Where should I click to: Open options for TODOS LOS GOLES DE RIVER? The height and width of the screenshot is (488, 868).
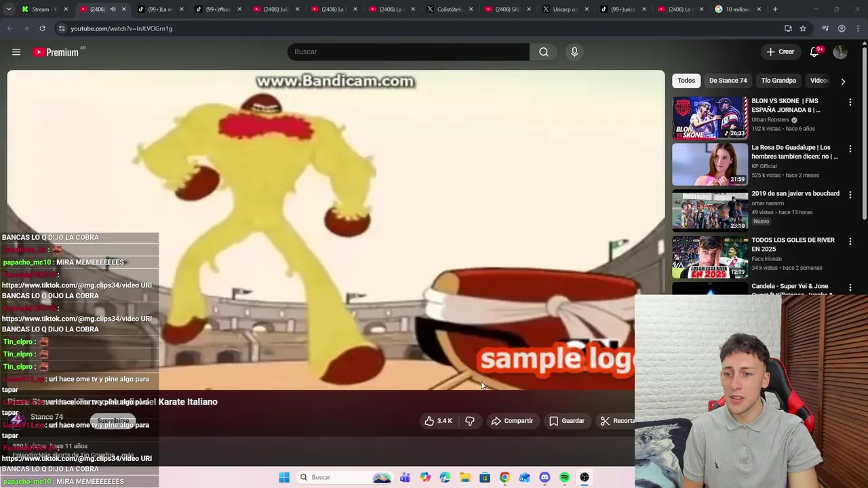(850, 241)
